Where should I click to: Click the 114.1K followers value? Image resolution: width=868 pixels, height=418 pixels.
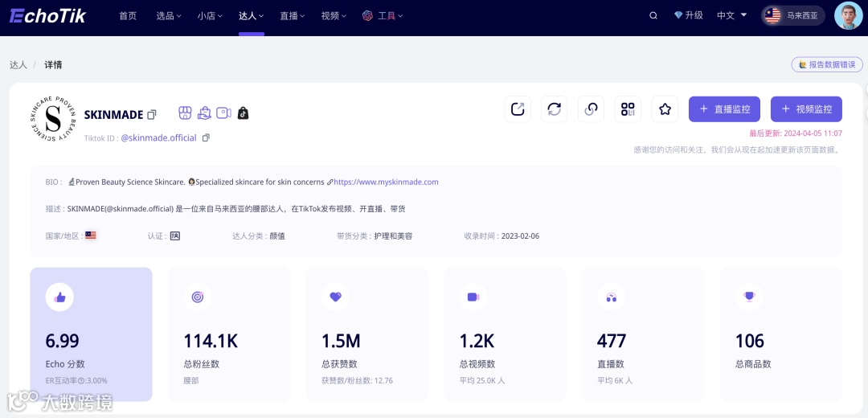pyautogui.click(x=211, y=341)
